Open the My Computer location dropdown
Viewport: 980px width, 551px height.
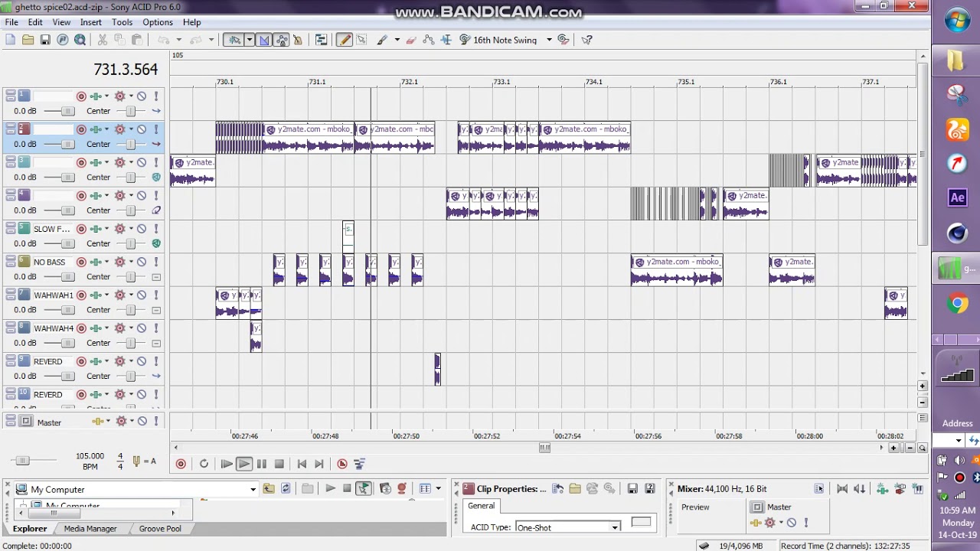253,490
